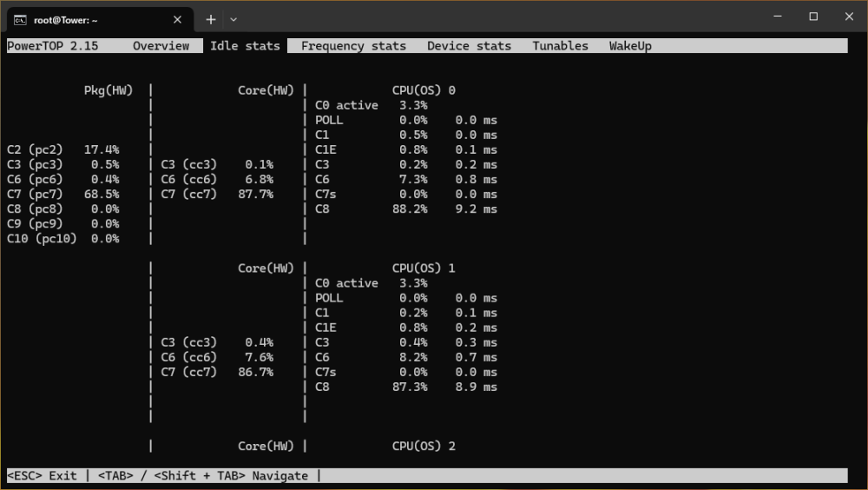Click the C6 (cc6) 6.8% row
Viewport: 868px width, 490px height.
pyautogui.click(x=217, y=180)
